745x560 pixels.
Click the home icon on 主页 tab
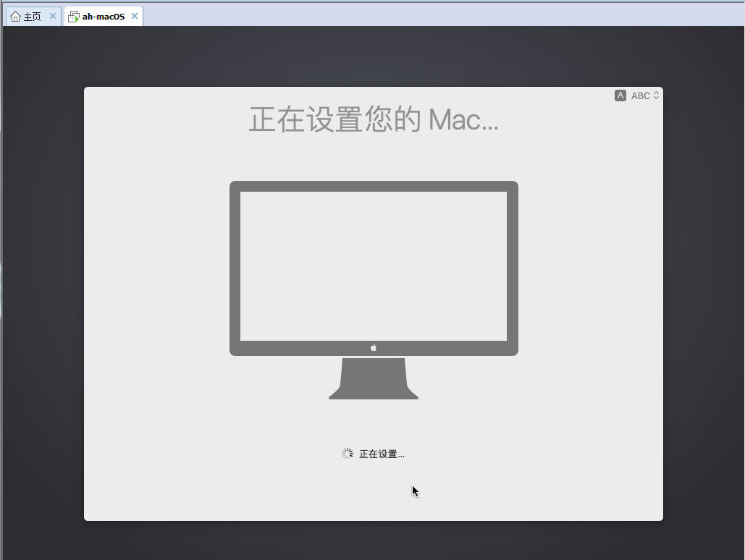[x=15, y=17]
